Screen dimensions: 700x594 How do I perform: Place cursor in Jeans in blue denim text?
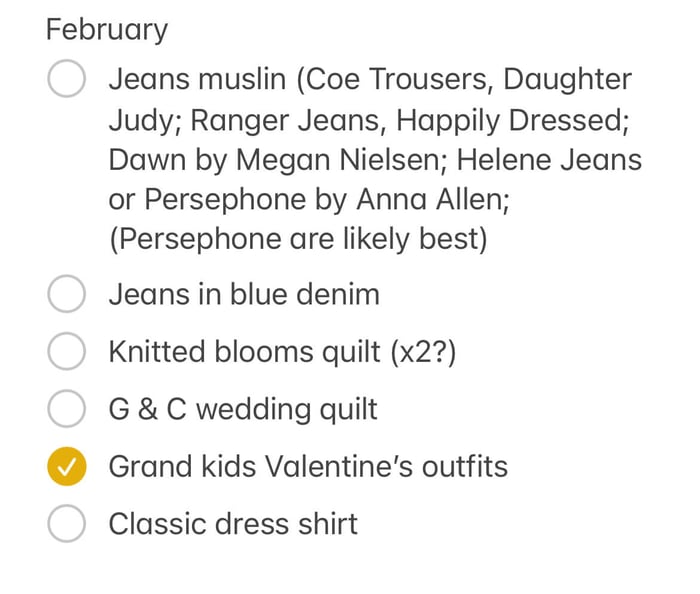tap(244, 295)
